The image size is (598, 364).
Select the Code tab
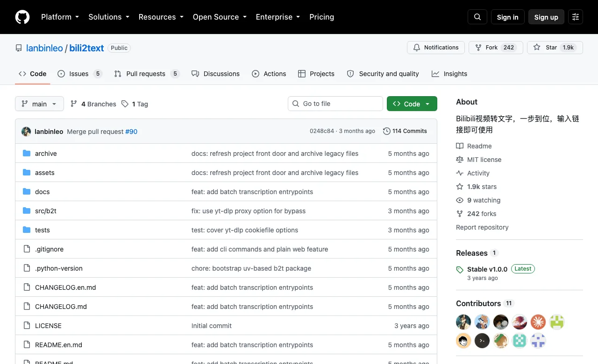pos(33,74)
